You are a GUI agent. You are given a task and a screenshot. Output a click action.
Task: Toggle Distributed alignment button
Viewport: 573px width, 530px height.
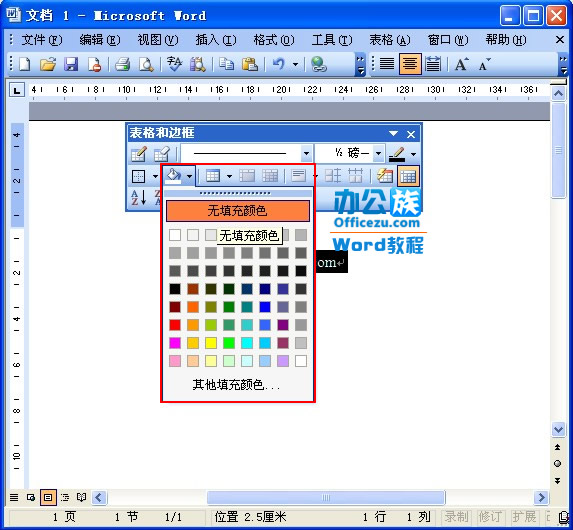433,64
